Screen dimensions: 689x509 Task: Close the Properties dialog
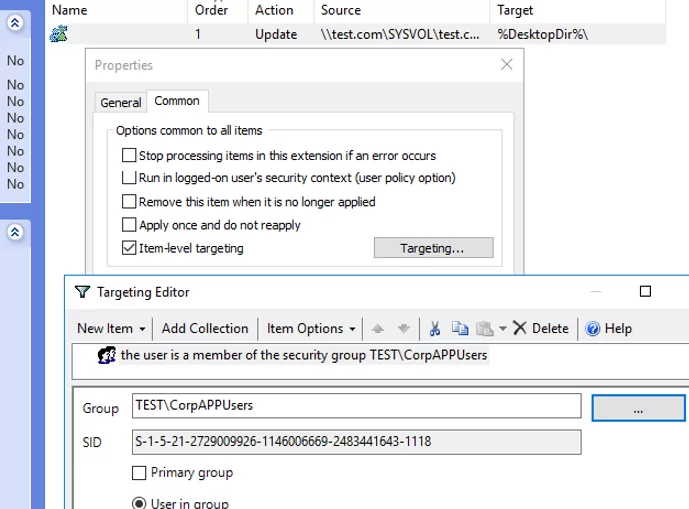507,65
